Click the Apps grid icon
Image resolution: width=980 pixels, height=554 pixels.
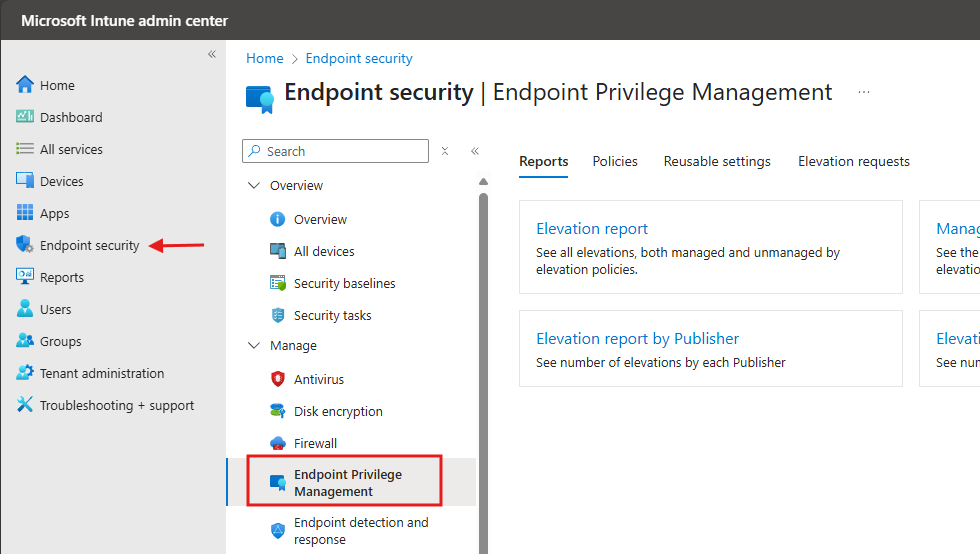(x=25, y=213)
